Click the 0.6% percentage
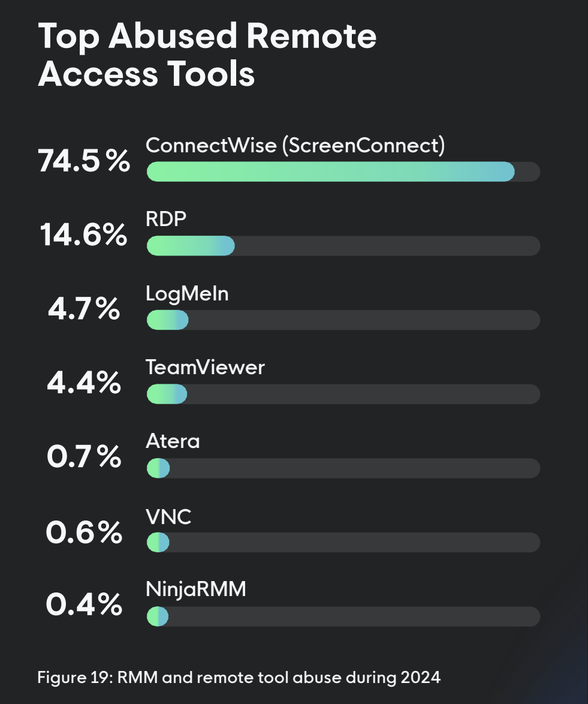Viewport: 588px width, 704px height. tap(84, 532)
